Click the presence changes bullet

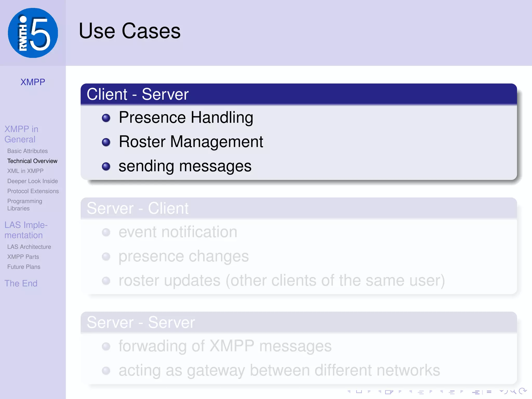(x=184, y=256)
